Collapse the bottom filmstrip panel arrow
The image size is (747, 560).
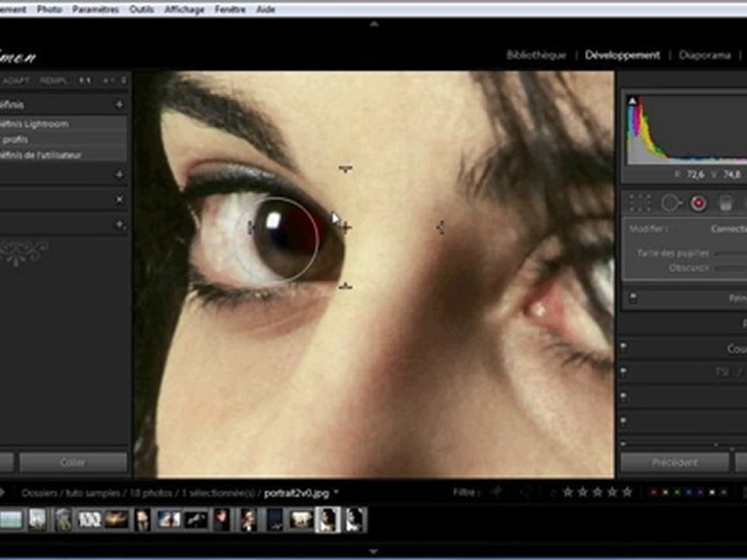point(374,551)
